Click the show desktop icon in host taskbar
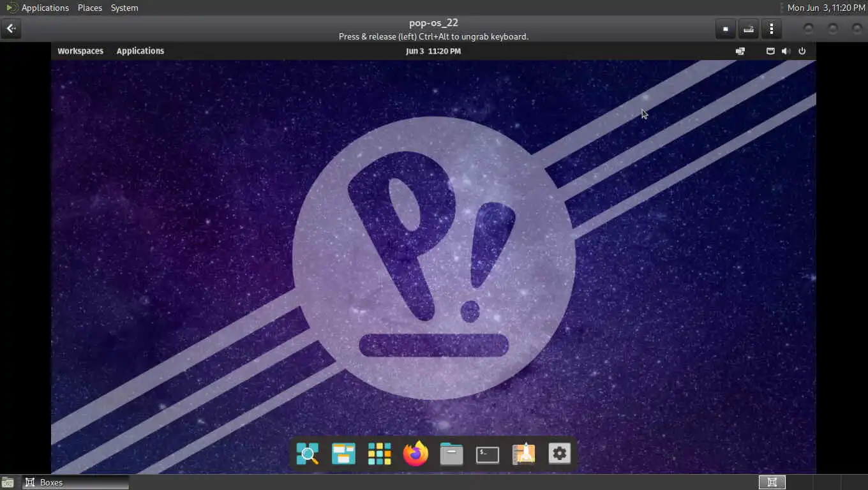 [x=8, y=482]
